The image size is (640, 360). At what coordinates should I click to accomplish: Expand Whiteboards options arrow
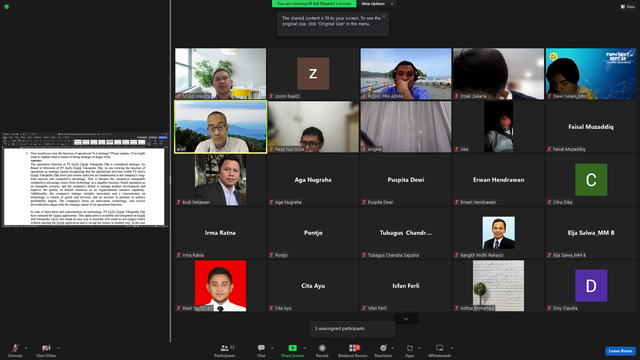click(452, 348)
